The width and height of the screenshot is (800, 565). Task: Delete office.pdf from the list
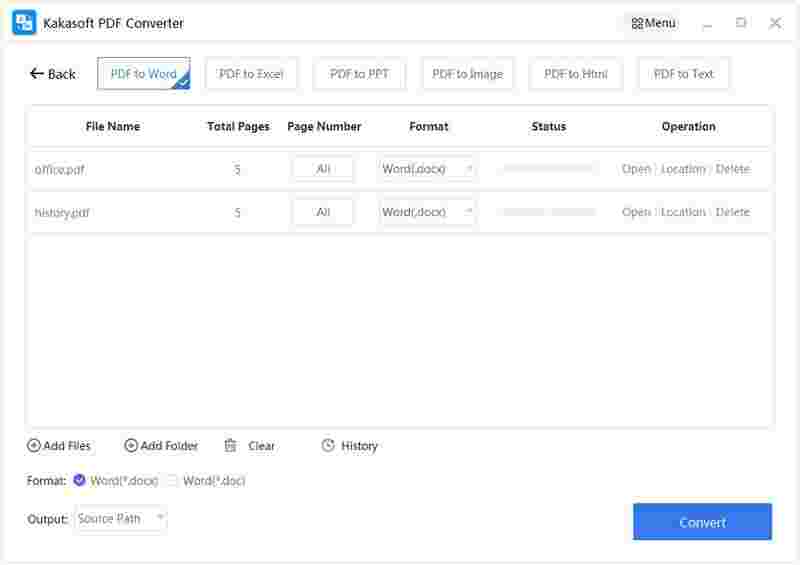[733, 169]
